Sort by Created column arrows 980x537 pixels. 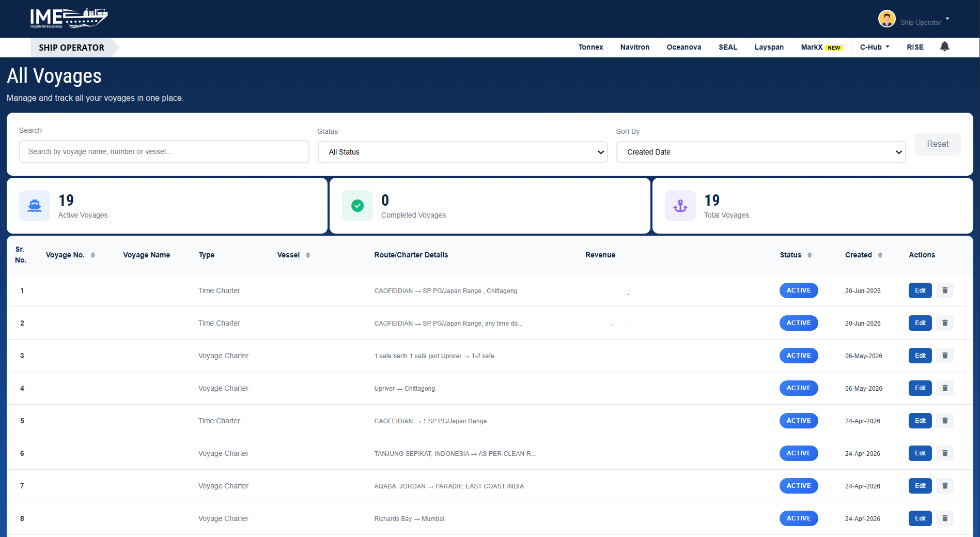click(880, 255)
